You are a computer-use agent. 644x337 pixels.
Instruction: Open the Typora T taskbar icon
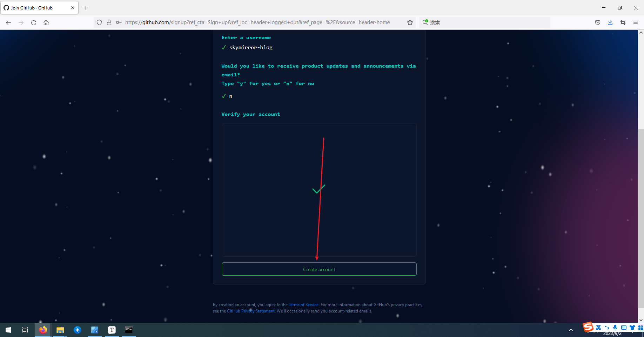(112, 330)
